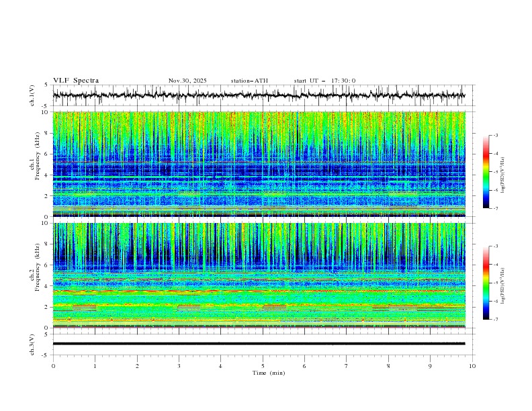The width and height of the screenshot is (532, 411).
Task: Click the "station=ATH" label
Action: 249,81
